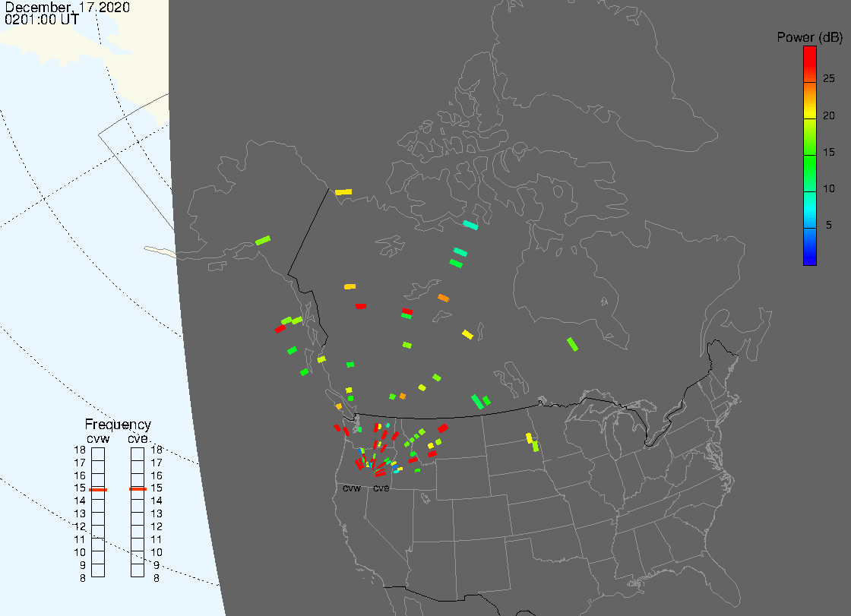Click the 8 label beside the cvw scale
The height and width of the screenshot is (616, 851).
click(83, 579)
